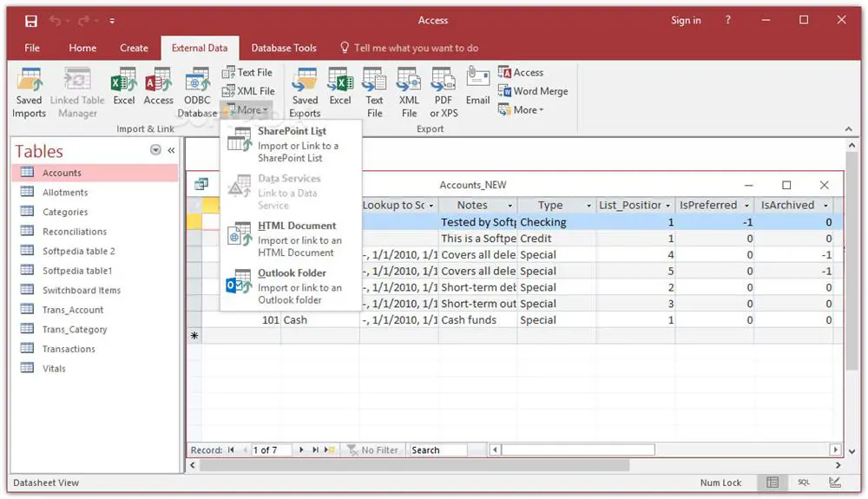Click the Save icon in title bar
Screen dimensions: 868x499
31,21
